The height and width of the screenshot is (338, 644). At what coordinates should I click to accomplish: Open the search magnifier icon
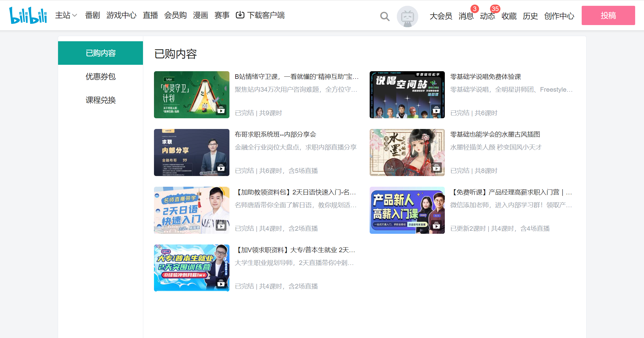click(385, 16)
